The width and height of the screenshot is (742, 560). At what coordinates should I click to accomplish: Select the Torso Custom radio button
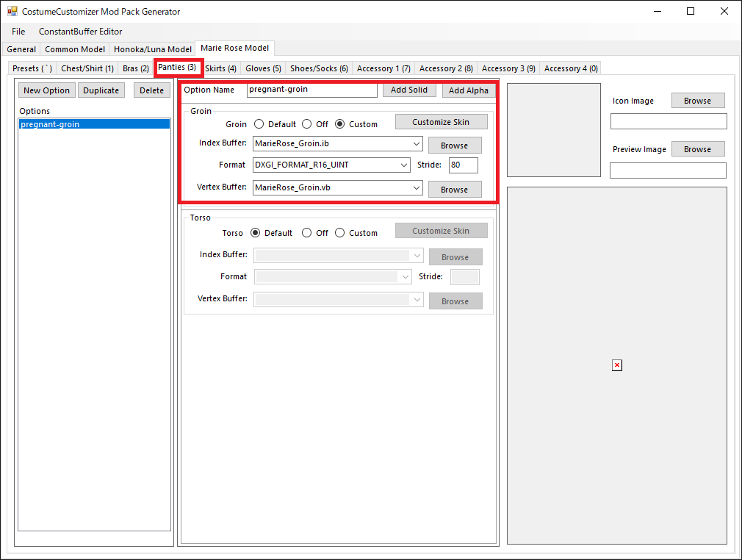[x=339, y=233]
